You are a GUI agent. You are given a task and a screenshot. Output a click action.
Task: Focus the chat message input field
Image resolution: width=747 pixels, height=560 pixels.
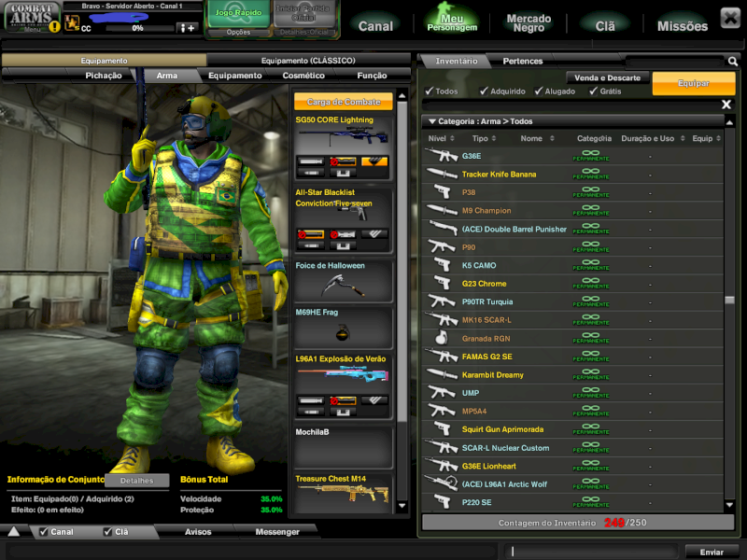591,552
